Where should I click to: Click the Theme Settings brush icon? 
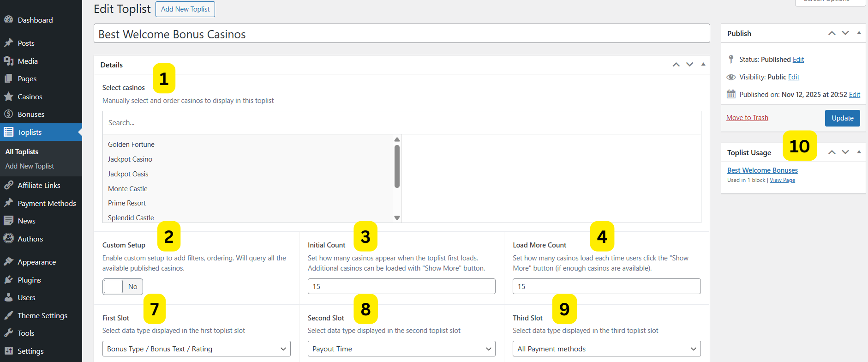coord(8,315)
